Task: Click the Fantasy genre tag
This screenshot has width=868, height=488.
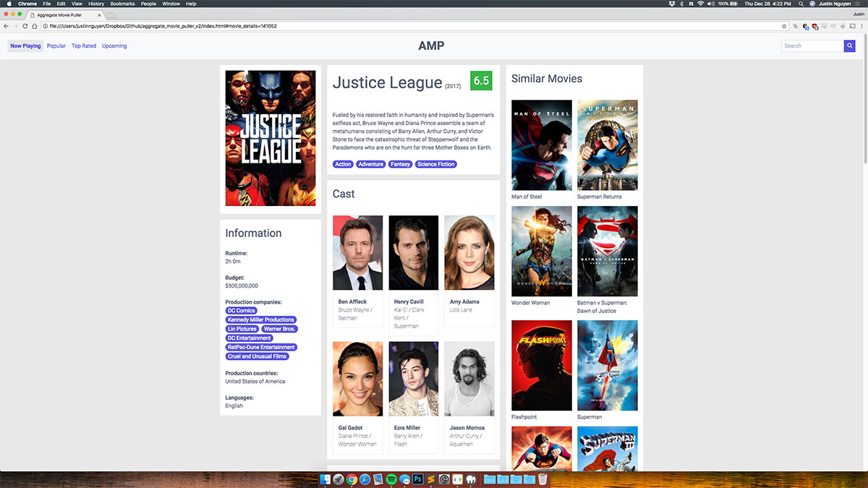Action: (x=401, y=164)
